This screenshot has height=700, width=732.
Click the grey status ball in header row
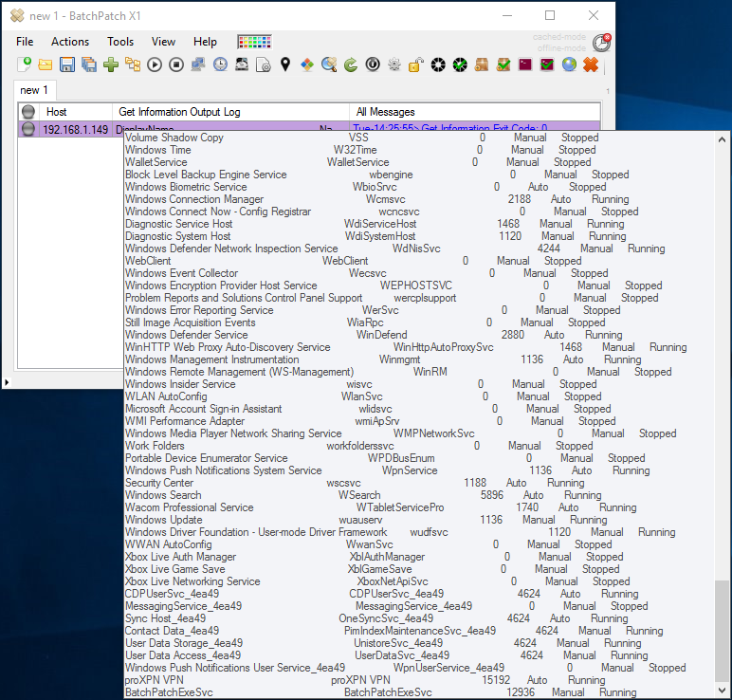tap(28, 112)
